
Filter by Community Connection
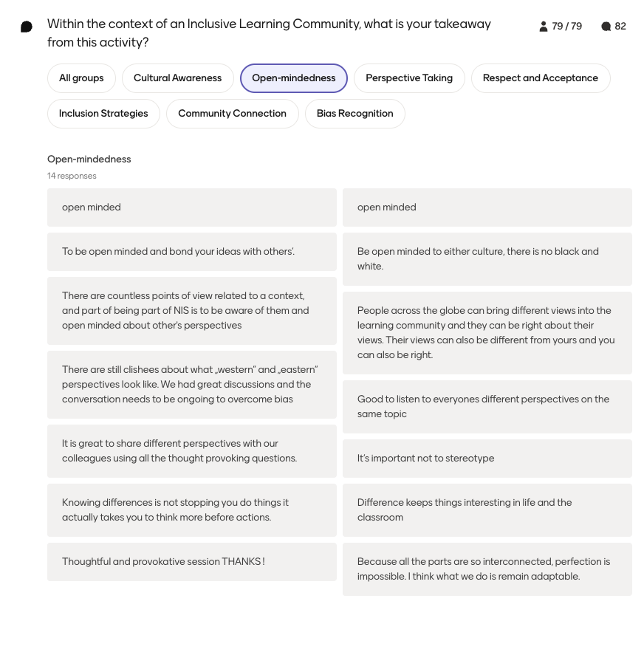coord(232,114)
